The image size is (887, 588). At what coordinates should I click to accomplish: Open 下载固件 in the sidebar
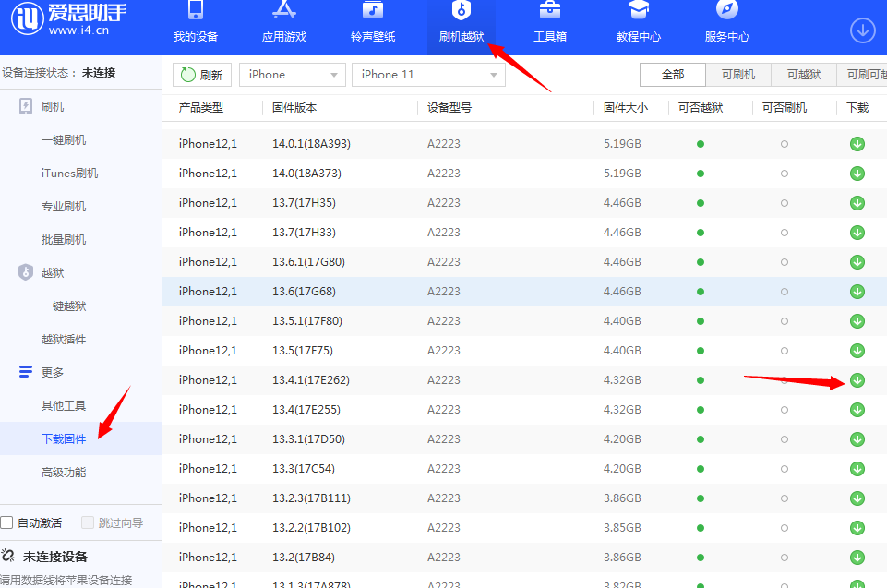[64, 438]
